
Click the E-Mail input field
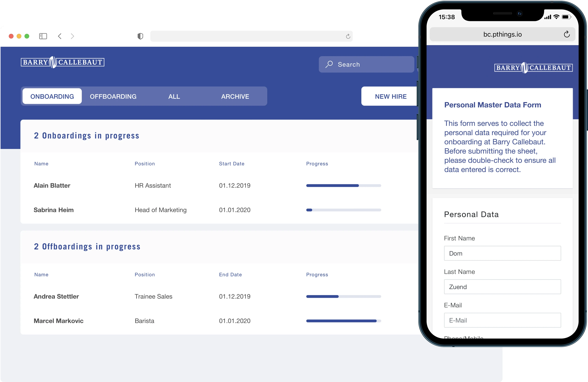[x=502, y=320]
